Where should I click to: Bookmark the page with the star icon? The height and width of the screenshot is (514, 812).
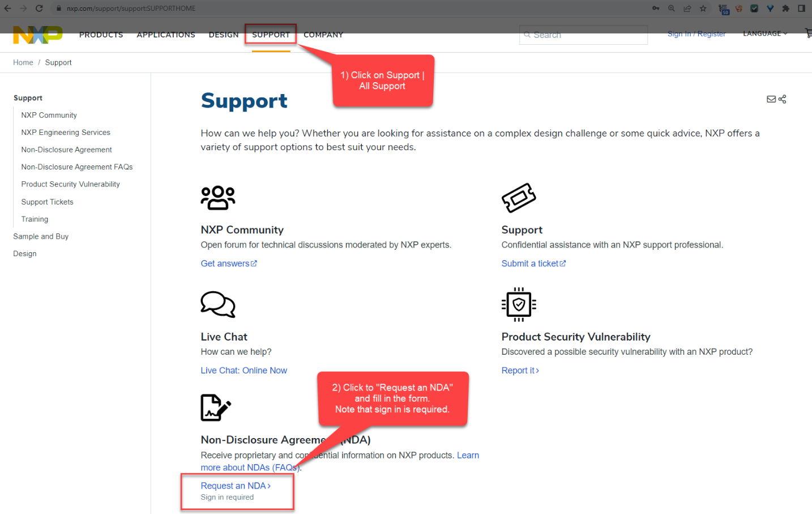(703, 8)
